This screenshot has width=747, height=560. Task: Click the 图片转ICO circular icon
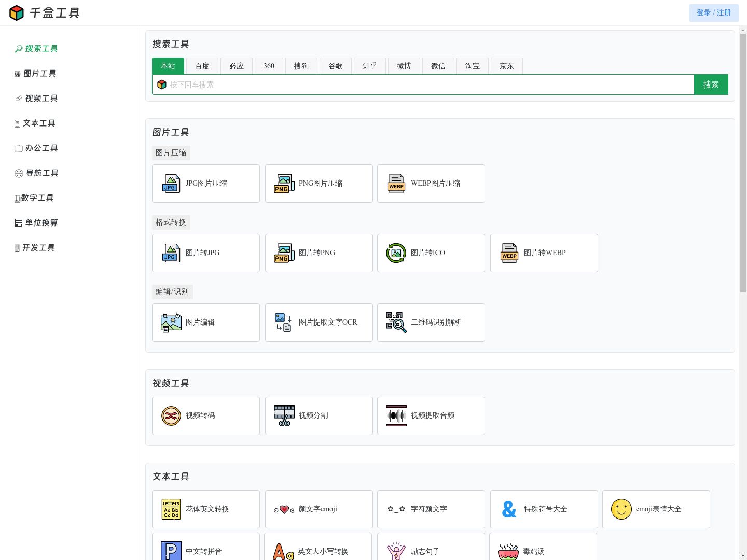(x=396, y=253)
